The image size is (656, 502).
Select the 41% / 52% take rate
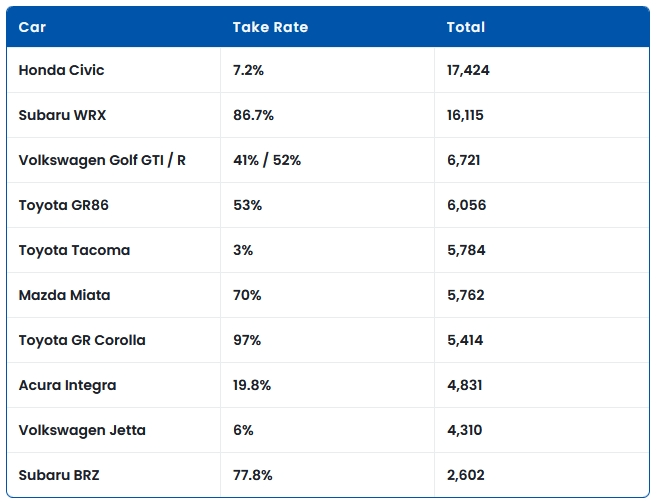coord(266,160)
